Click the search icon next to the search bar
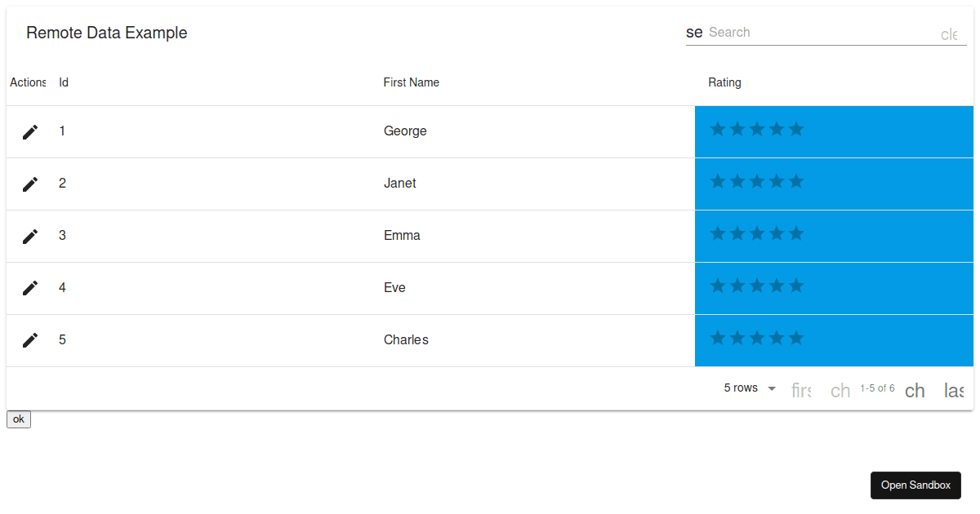The image size is (980, 514). pos(693,31)
